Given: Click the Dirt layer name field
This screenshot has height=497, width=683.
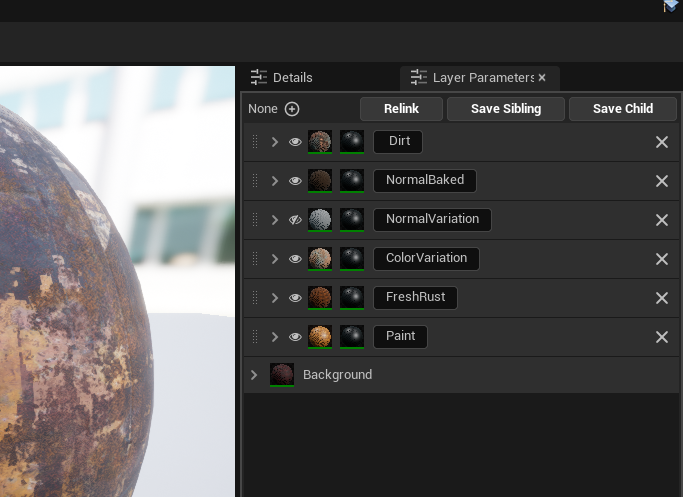Looking at the screenshot, I should 398,142.
